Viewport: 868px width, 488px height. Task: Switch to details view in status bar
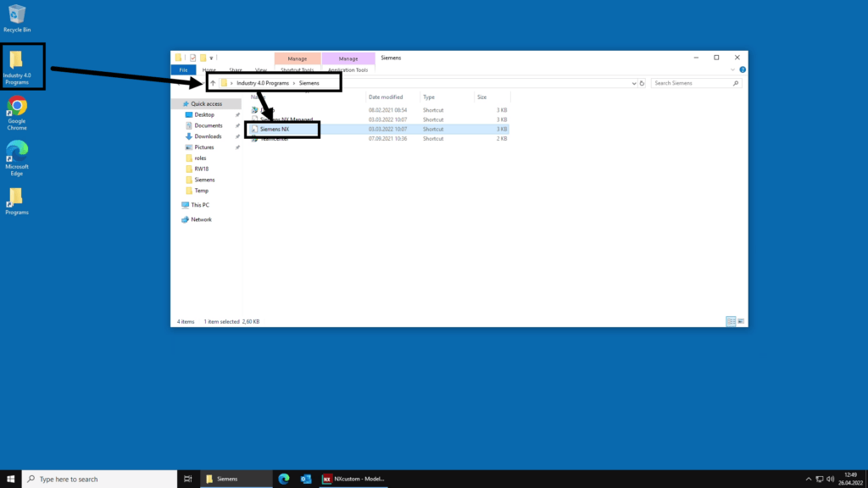point(730,322)
